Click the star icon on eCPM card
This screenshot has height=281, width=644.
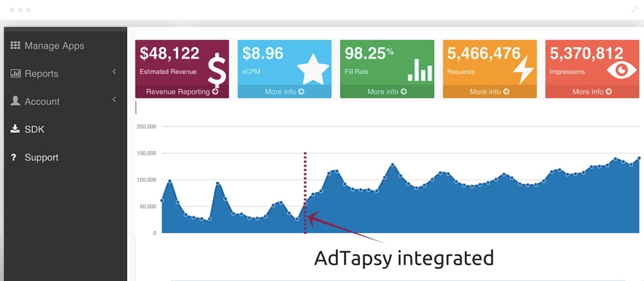pyautogui.click(x=313, y=69)
